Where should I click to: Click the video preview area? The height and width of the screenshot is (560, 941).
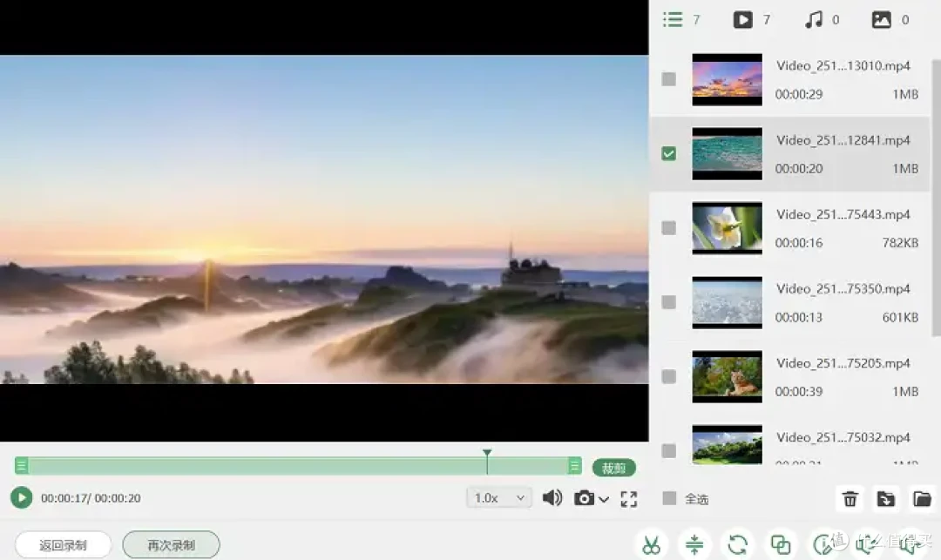pyautogui.click(x=324, y=219)
